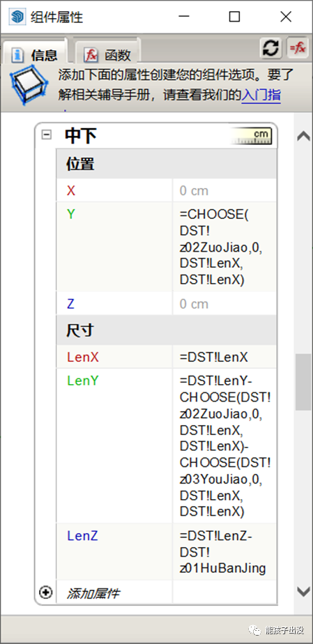
Task: Select the X position value field
Action: coord(224,190)
